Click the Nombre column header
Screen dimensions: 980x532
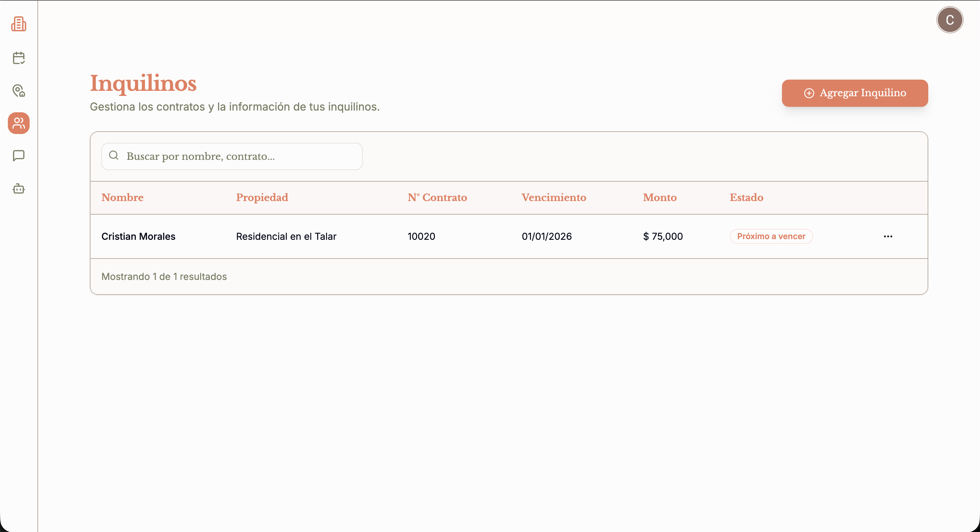[x=122, y=197]
